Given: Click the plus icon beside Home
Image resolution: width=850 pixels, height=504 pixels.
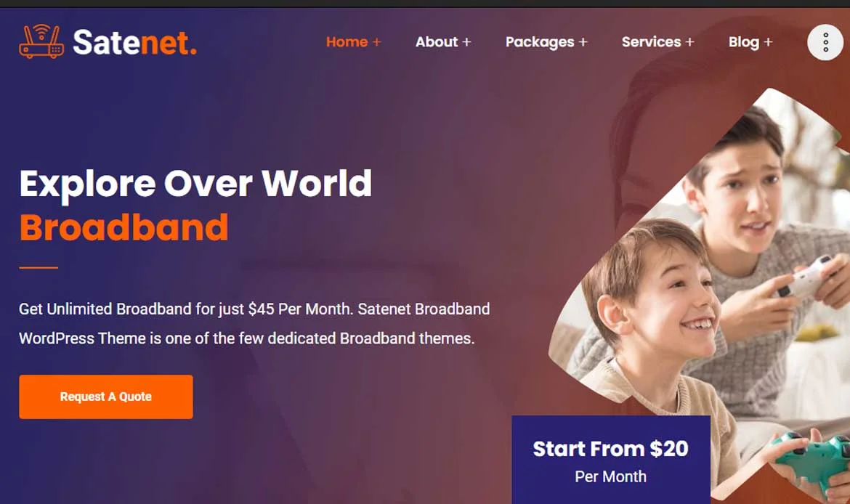Looking at the screenshot, I should click(x=377, y=42).
